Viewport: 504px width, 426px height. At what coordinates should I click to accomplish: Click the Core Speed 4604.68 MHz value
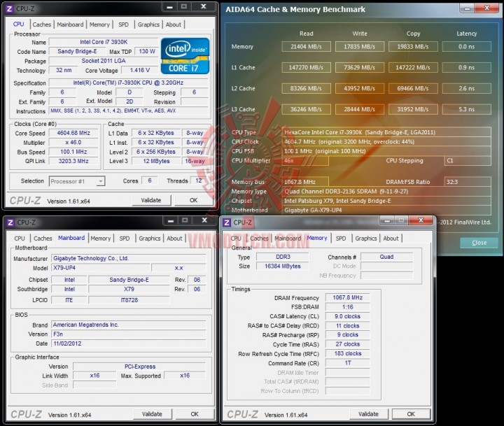(x=73, y=133)
